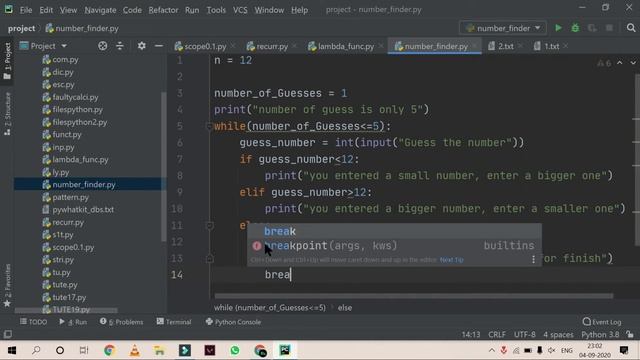Open the Favorites side tab
This screenshot has height=360, width=640.
pos(7,286)
